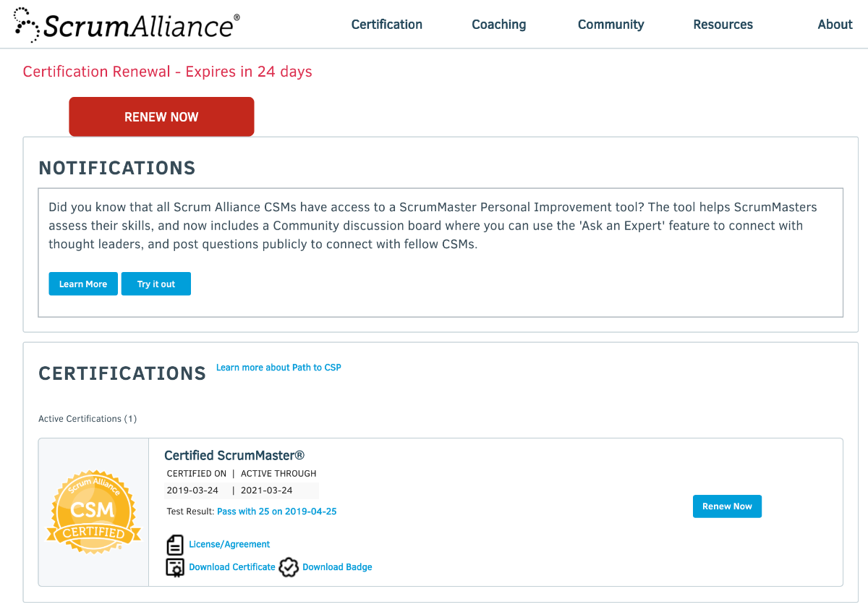The width and height of the screenshot is (868, 607).
Task: Click the blue Renew Now button
Action: click(727, 506)
